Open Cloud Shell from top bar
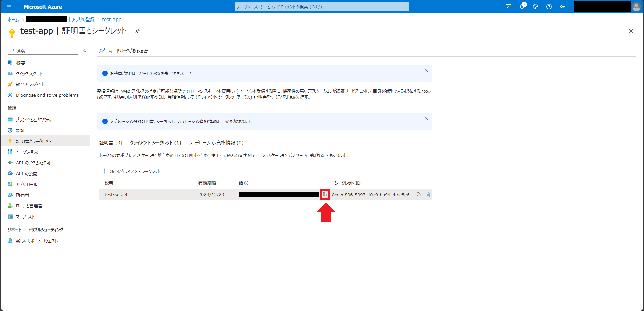This screenshot has height=311, width=644. [509, 7]
